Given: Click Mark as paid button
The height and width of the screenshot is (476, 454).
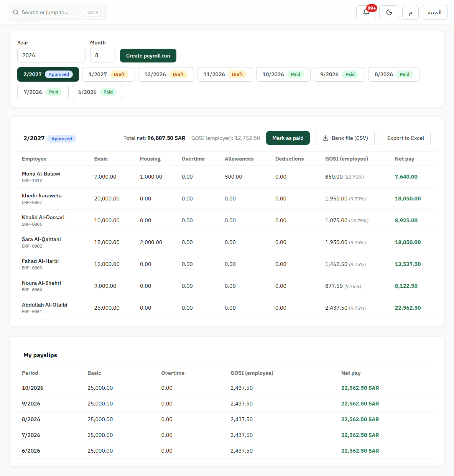Looking at the screenshot, I should point(288,138).
